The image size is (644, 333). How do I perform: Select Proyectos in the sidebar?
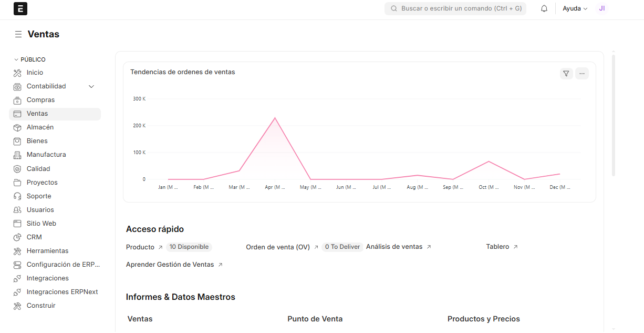[x=42, y=183]
